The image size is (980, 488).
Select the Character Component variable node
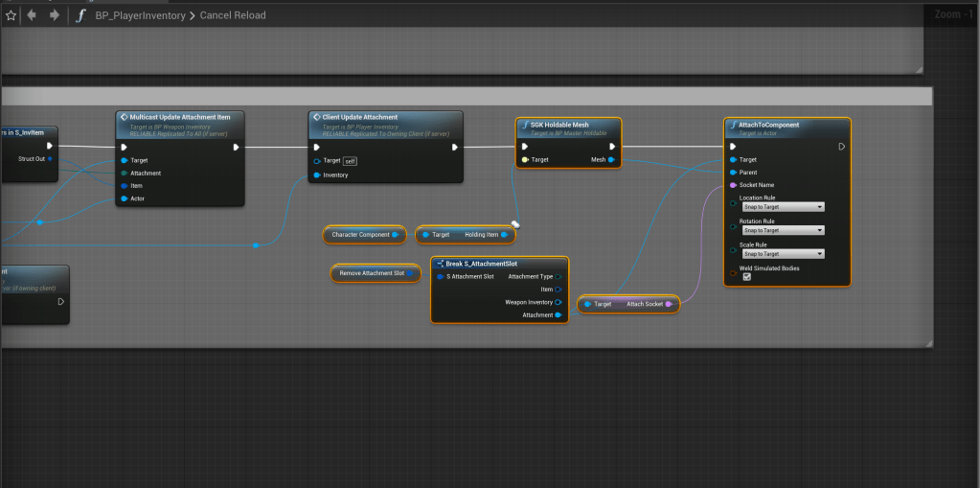click(364, 235)
